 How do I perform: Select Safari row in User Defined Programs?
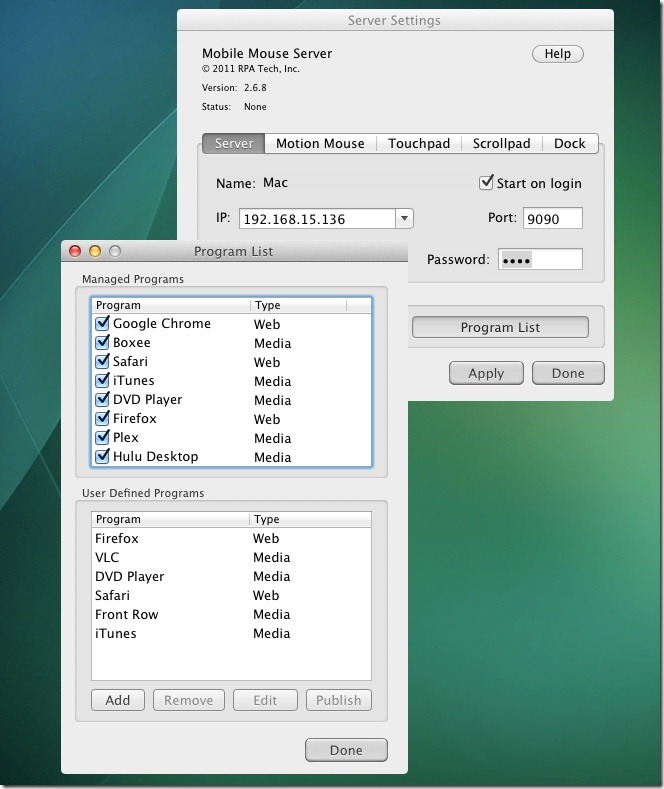(231, 595)
